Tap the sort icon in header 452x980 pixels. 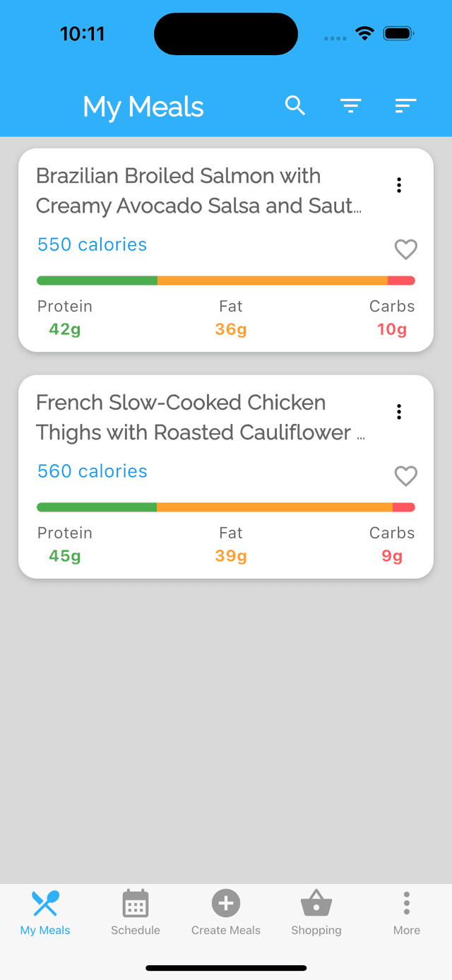405,106
